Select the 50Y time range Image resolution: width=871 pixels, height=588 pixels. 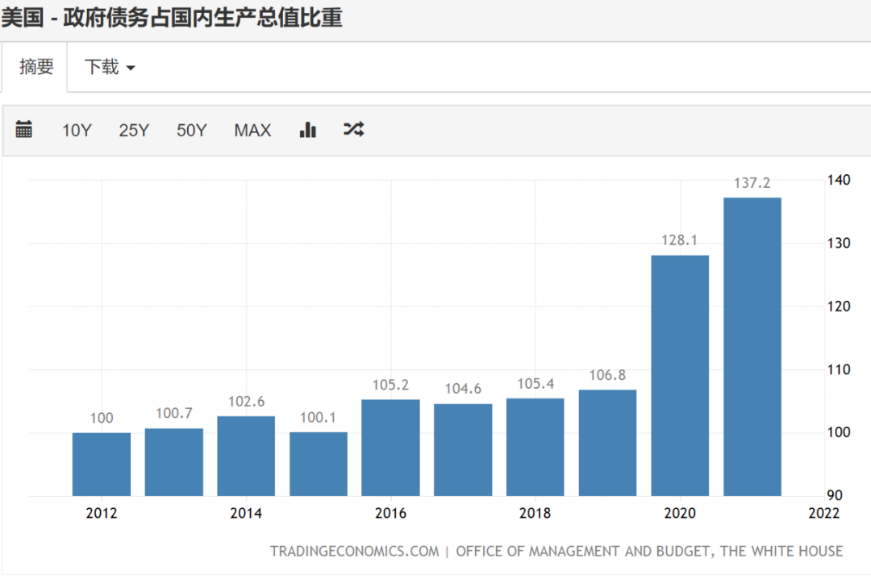click(192, 130)
